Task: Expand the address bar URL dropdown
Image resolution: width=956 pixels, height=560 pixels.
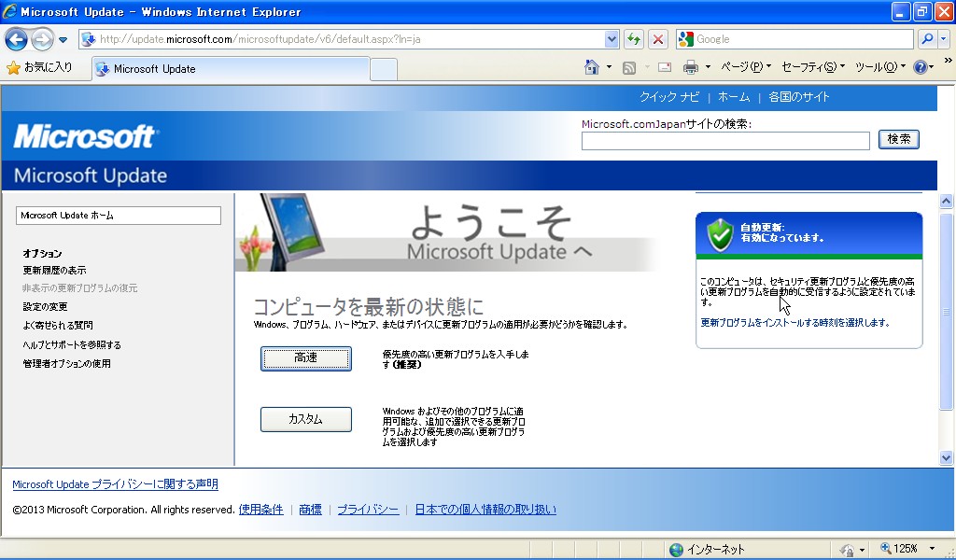Action: (612, 39)
